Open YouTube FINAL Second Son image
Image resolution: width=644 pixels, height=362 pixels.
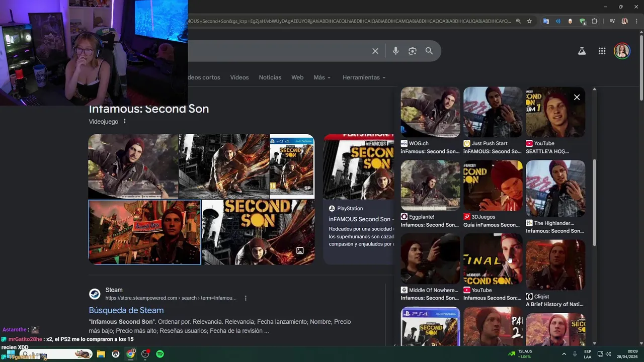pos(493,267)
